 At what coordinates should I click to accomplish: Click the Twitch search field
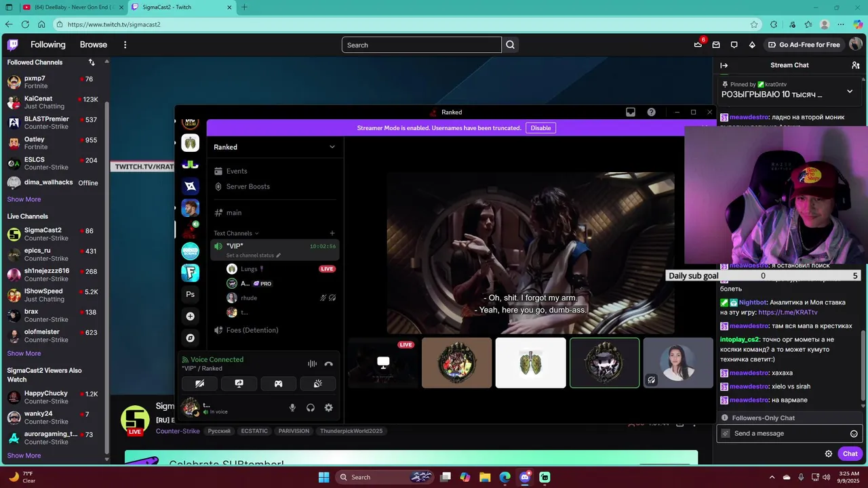pos(421,45)
